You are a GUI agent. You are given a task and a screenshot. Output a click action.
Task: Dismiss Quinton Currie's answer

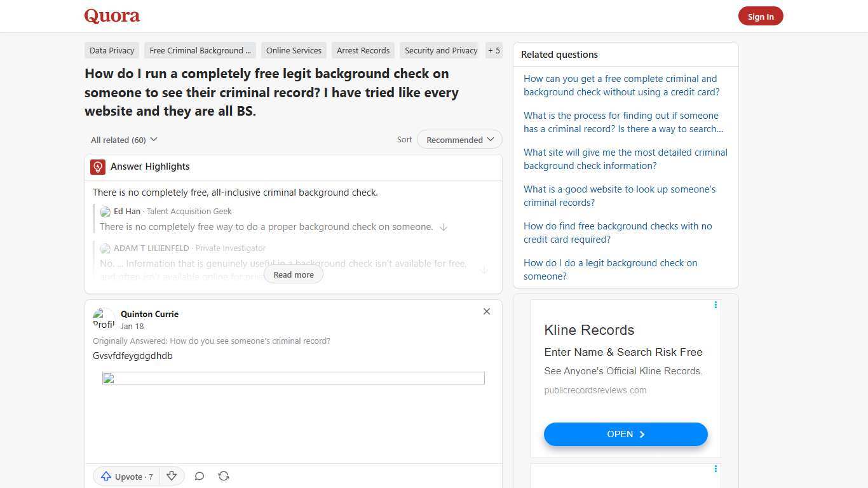pyautogui.click(x=487, y=311)
